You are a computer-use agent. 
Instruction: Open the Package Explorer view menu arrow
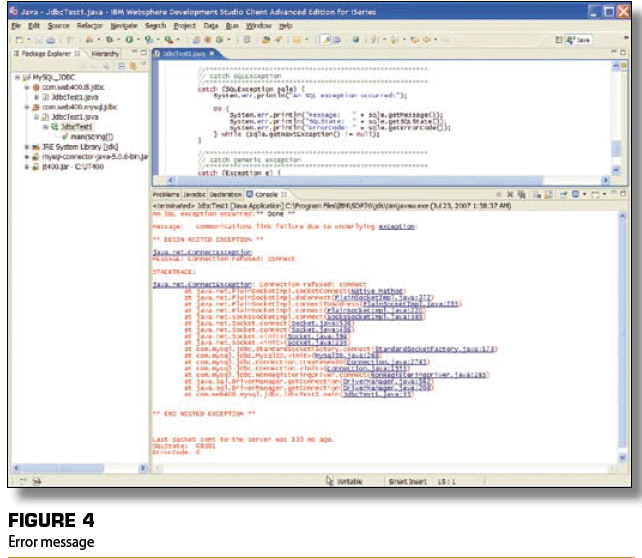pos(143,65)
